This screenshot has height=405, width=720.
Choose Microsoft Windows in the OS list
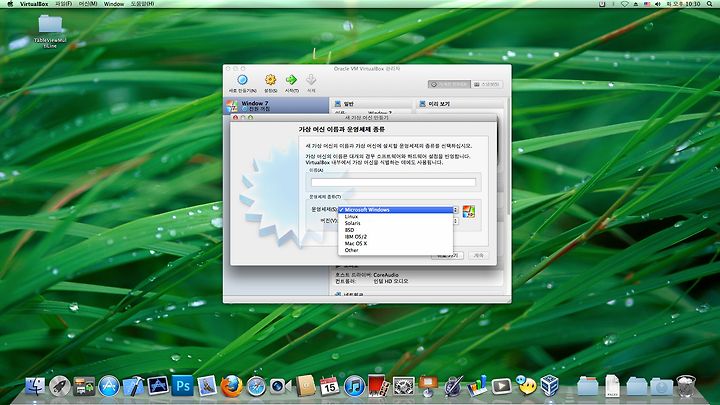pyautogui.click(x=395, y=210)
